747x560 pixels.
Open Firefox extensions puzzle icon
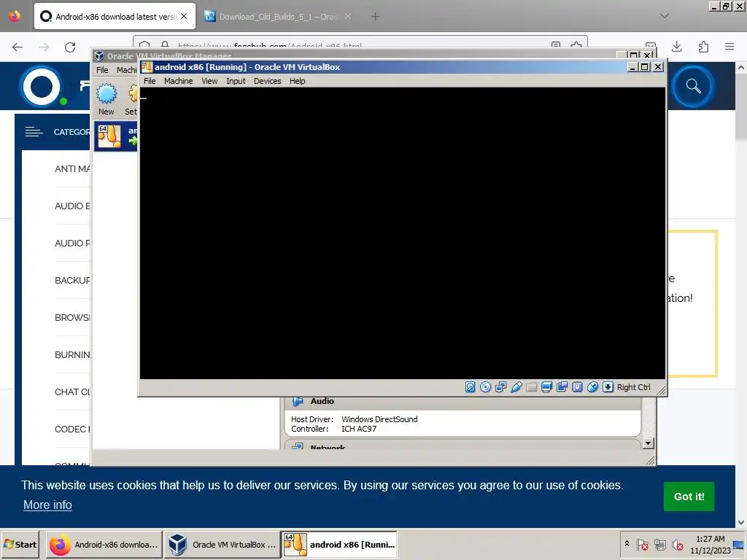tap(703, 47)
